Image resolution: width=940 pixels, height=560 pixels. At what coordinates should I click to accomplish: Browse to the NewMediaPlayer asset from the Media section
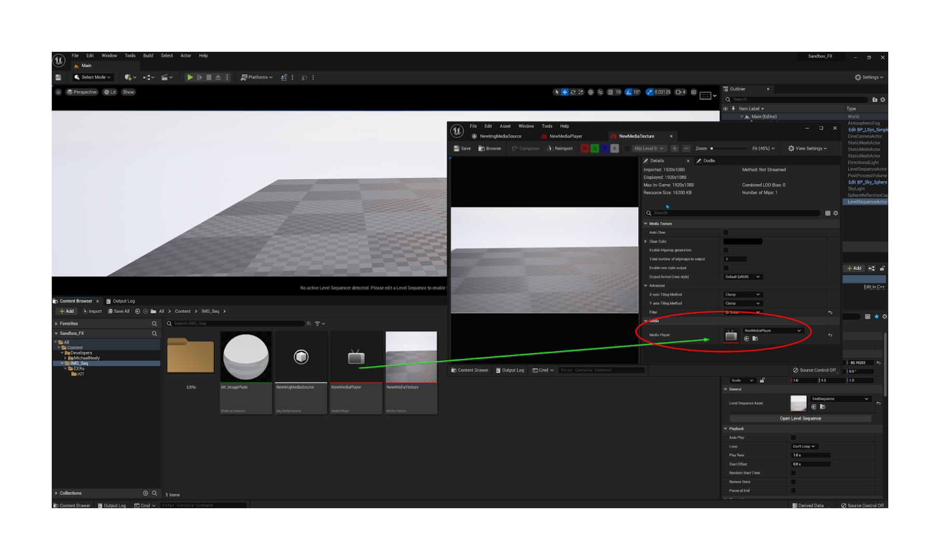[756, 338]
